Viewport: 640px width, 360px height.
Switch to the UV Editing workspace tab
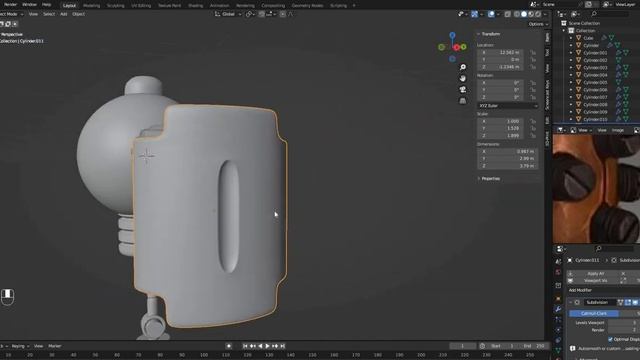[141, 6]
